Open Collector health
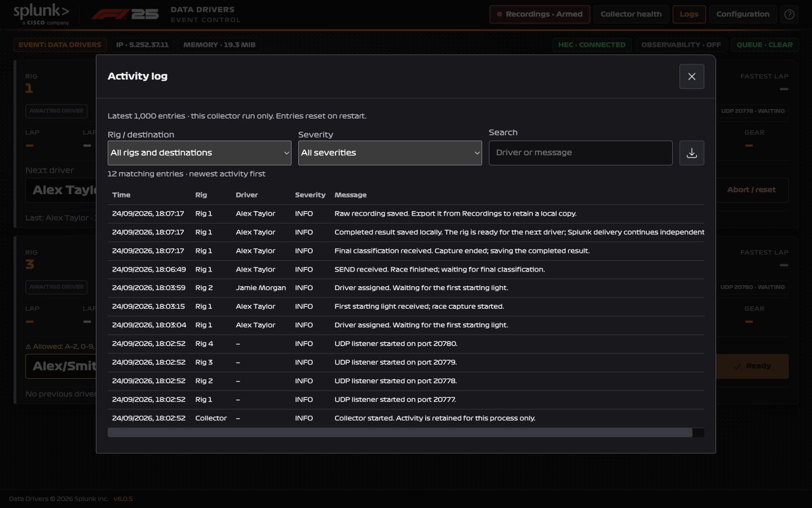The height and width of the screenshot is (508, 812). click(x=631, y=14)
